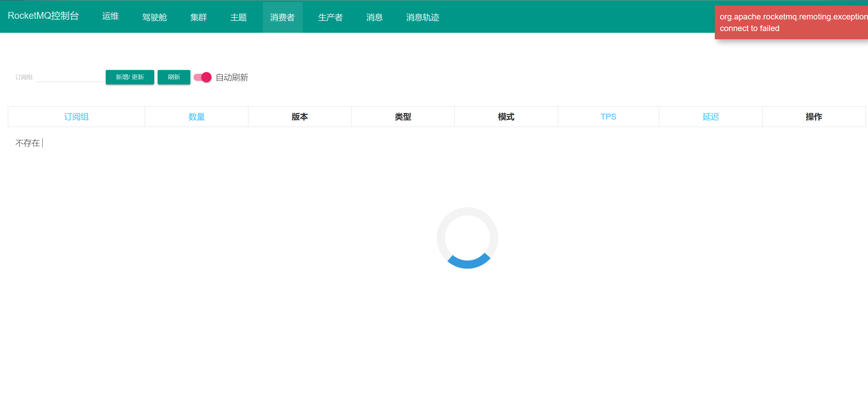This screenshot has width=868, height=408.
Task: Focus the 订阅组 filter input field
Action: click(x=69, y=77)
